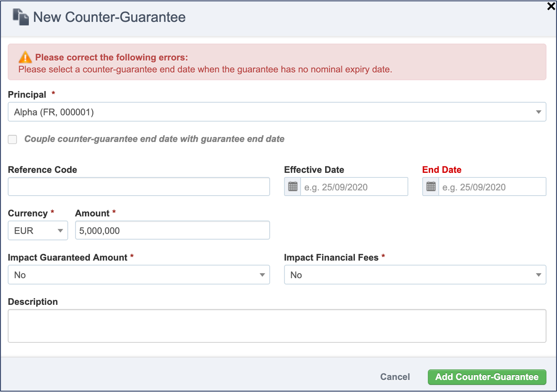Viewport: 557px width, 392px height.
Task: Open the Effective Date calendar picker icon
Action: coord(293,187)
